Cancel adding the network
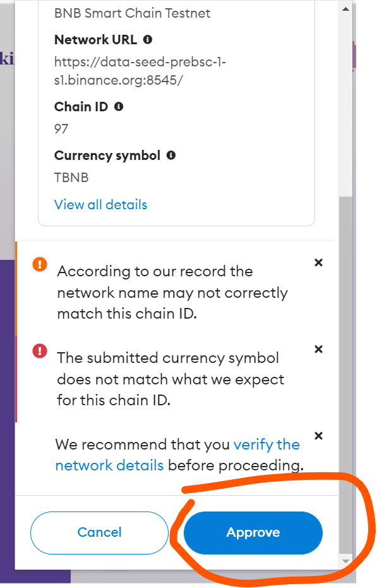The image size is (377, 588). [99, 532]
